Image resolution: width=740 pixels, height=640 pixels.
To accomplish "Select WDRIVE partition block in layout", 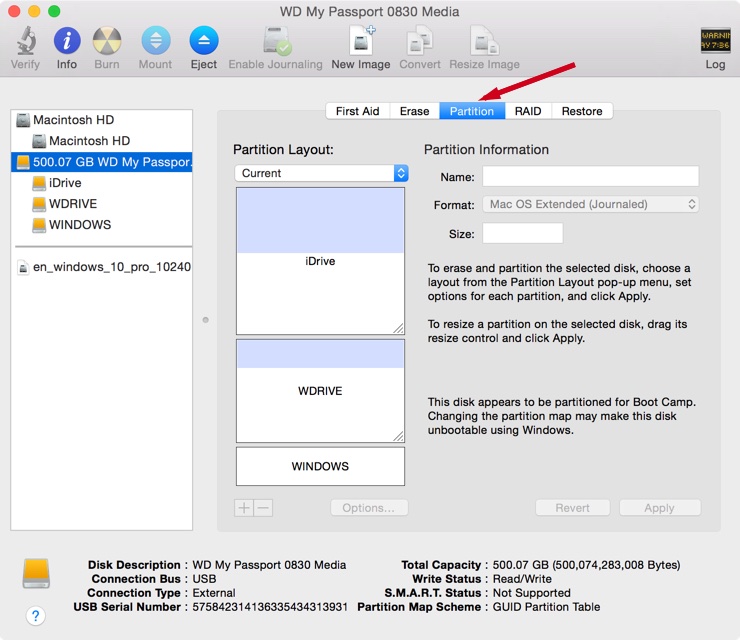I will point(320,391).
